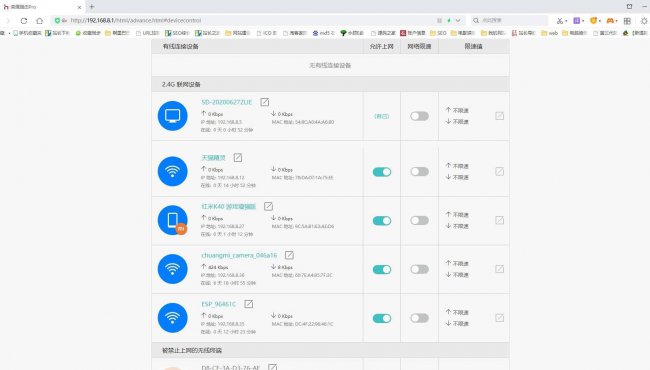650x370 pixels.
Task: Edit name of chuangmi_camera_046a16 device
Action: click(x=289, y=255)
